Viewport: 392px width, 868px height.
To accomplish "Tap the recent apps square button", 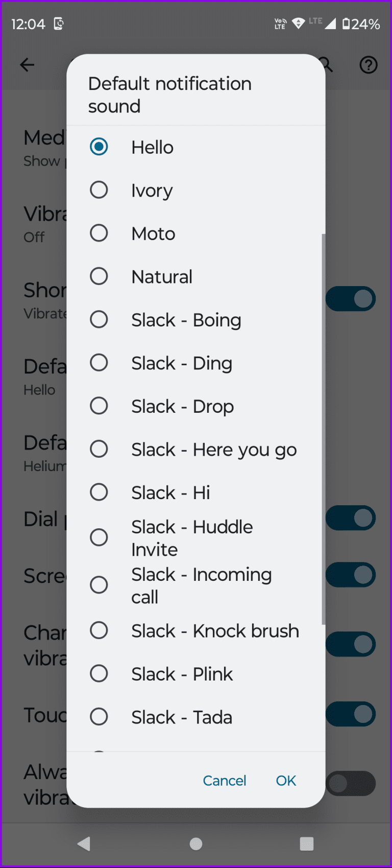I will (x=306, y=844).
